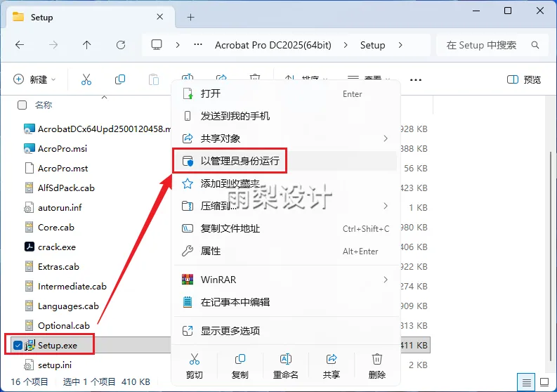Expand the 共享对象 submenu arrow
The height and width of the screenshot is (392, 557).
386,138
